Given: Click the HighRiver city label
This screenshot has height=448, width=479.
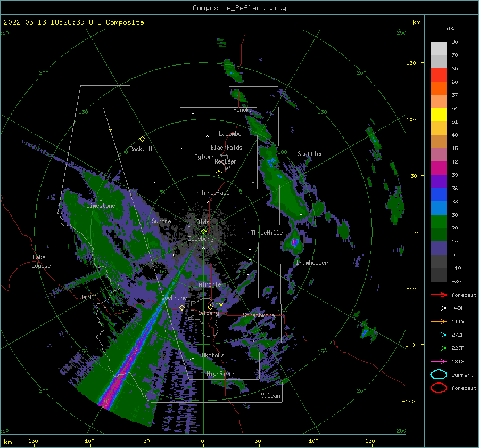Looking at the screenshot, I should [x=221, y=374].
